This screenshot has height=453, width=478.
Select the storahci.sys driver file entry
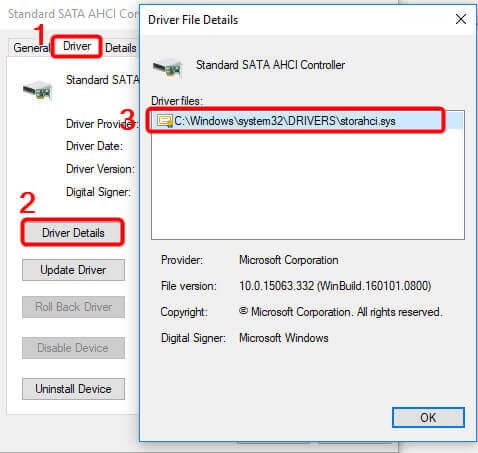click(x=307, y=121)
